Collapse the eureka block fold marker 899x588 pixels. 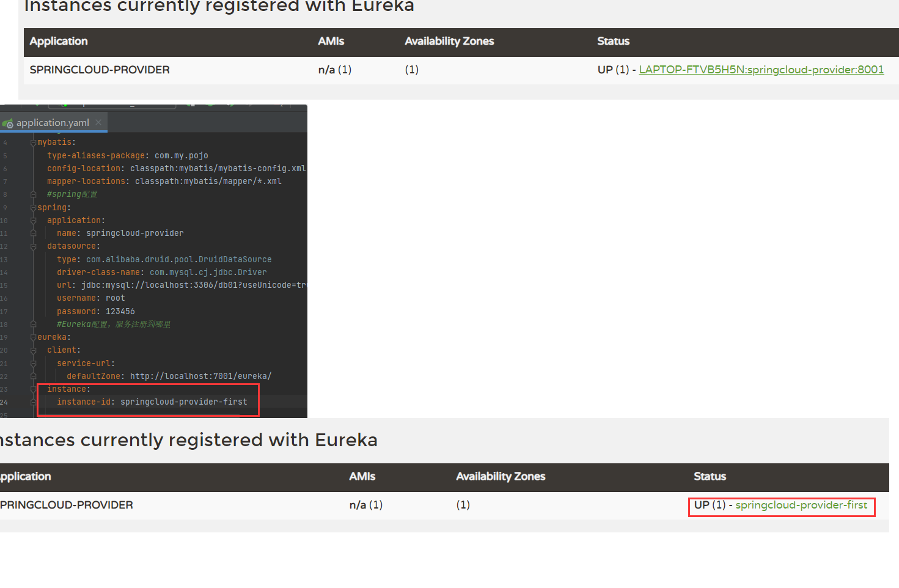pos(33,337)
